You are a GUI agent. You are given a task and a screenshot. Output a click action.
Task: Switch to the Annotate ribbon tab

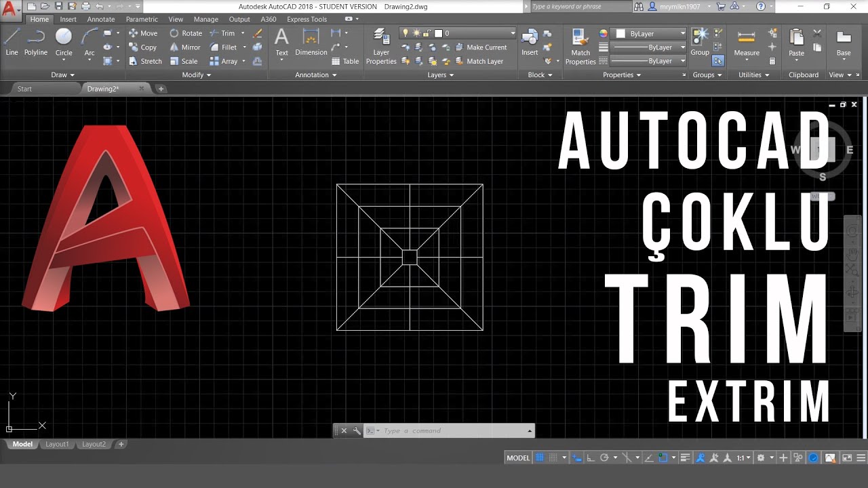click(x=101, y=19)
